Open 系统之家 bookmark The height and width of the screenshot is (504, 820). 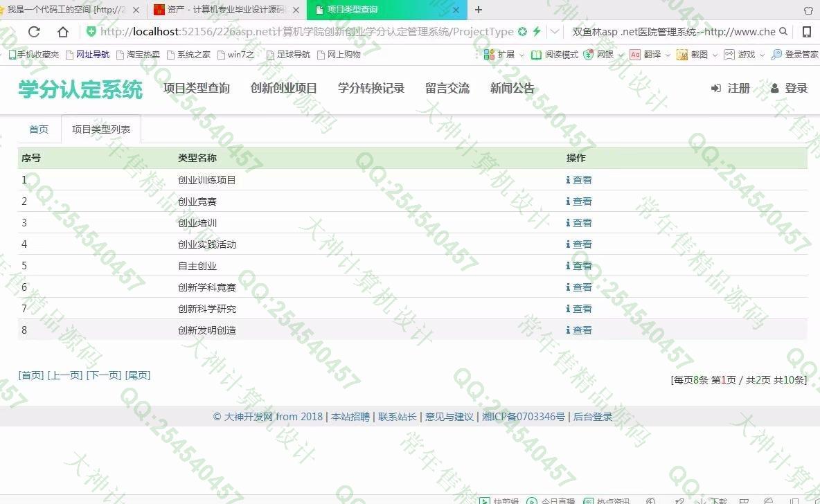(189, 55)
